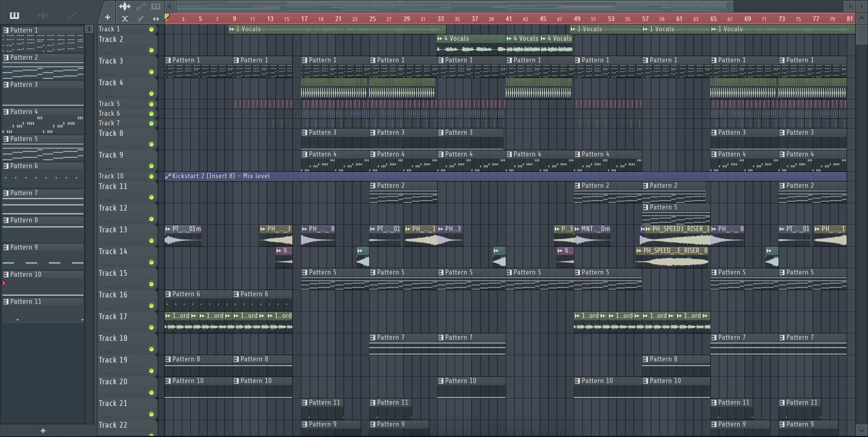Click the vertical playlist scrollbar thumb
Screen dimensions: 868x437
[861, 34]
